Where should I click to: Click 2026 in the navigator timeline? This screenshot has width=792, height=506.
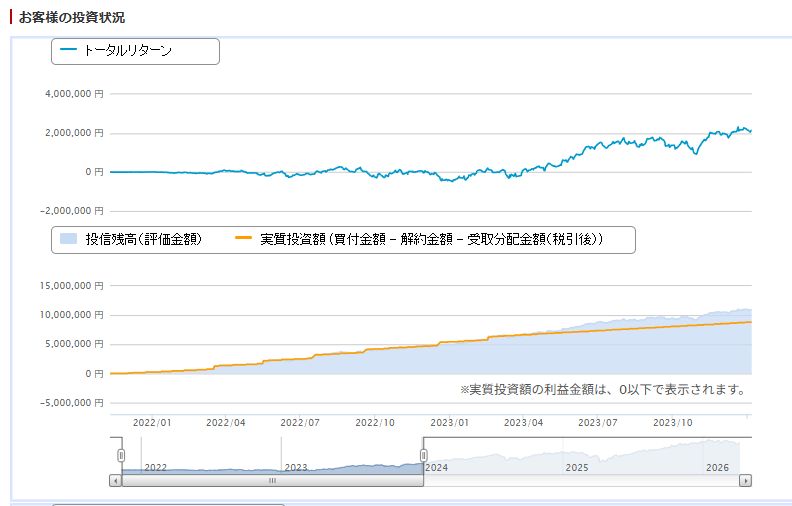point(717,467)
